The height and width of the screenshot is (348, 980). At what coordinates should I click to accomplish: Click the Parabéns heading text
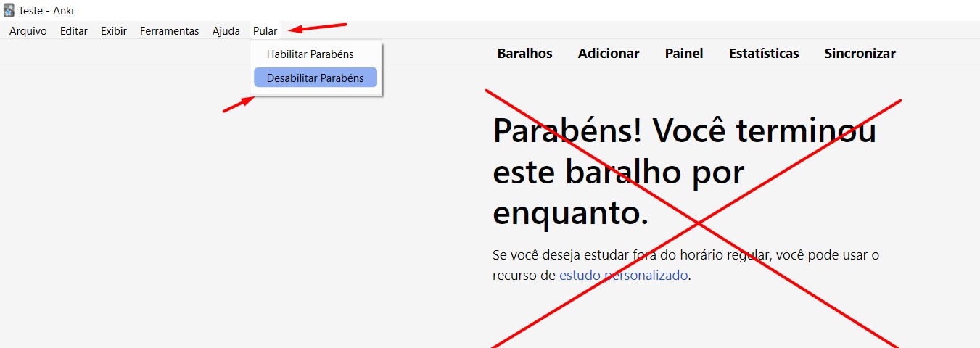[683, 173]
